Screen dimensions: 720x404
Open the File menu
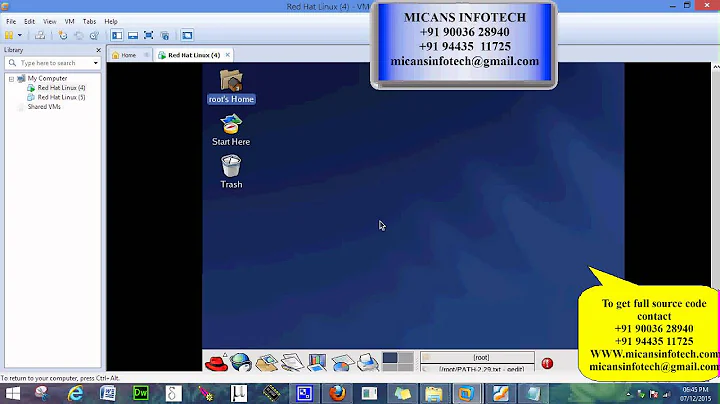coord(11,22)
